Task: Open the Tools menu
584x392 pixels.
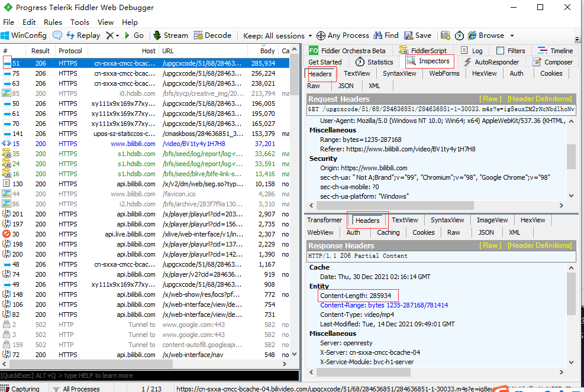Action: point(80,22)
